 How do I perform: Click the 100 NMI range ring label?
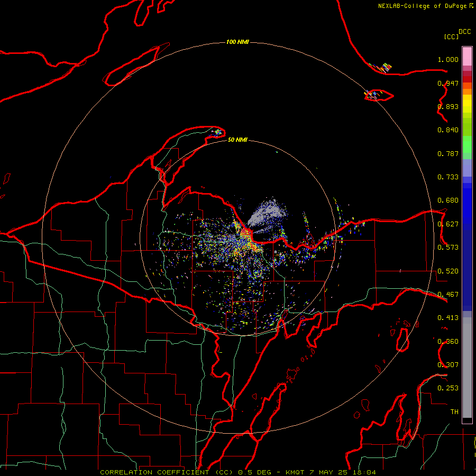[x=237, y=42]
